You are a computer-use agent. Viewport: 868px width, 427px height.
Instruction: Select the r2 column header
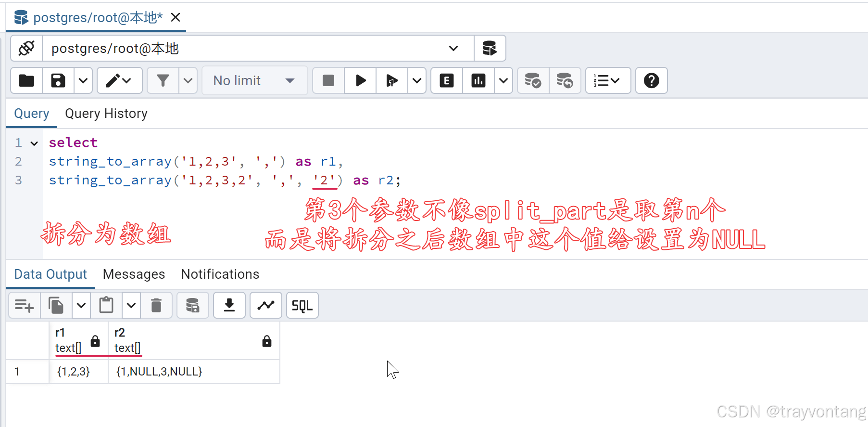tap(194, 340)
